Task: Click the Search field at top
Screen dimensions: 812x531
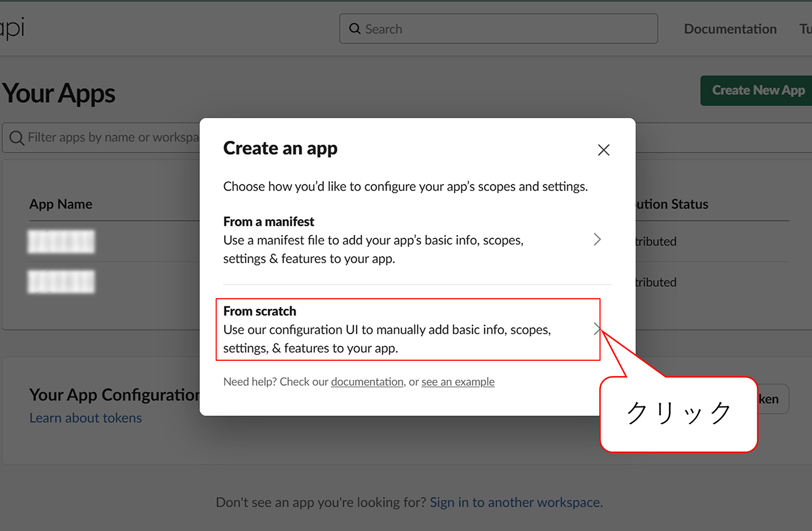Action: click(499, 29)
